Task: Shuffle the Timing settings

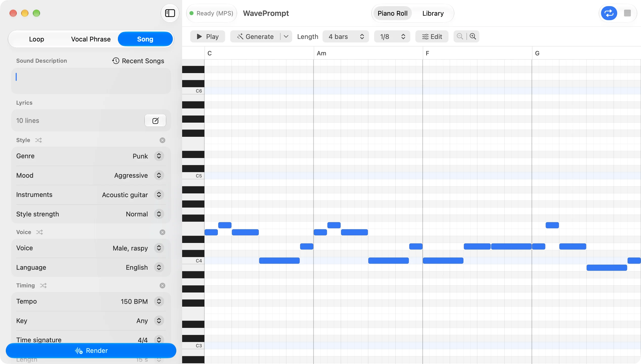Action: point(43,285)
